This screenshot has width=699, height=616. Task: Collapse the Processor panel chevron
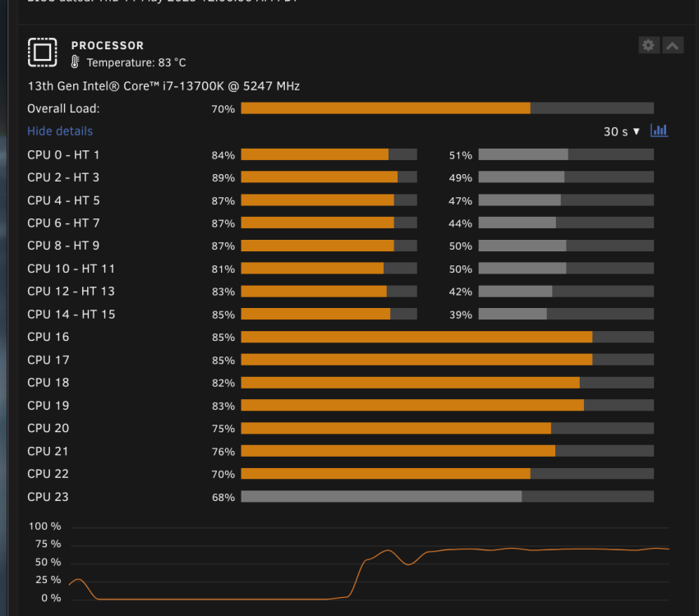click(x=673, y=45)
